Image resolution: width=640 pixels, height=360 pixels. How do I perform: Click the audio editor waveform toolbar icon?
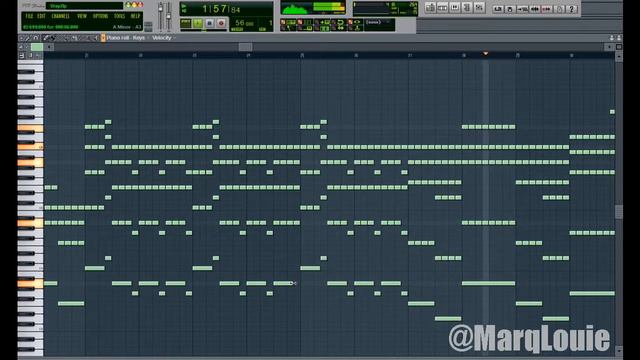point(534,9)
